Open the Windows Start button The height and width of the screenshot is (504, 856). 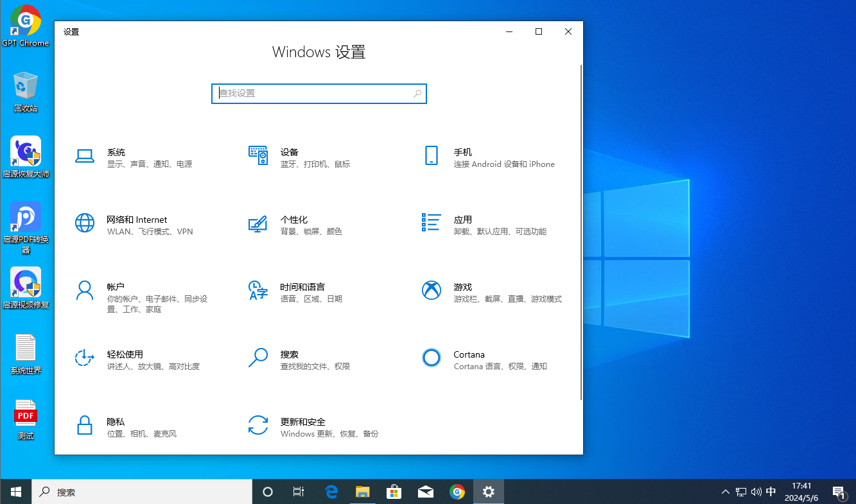16,492
